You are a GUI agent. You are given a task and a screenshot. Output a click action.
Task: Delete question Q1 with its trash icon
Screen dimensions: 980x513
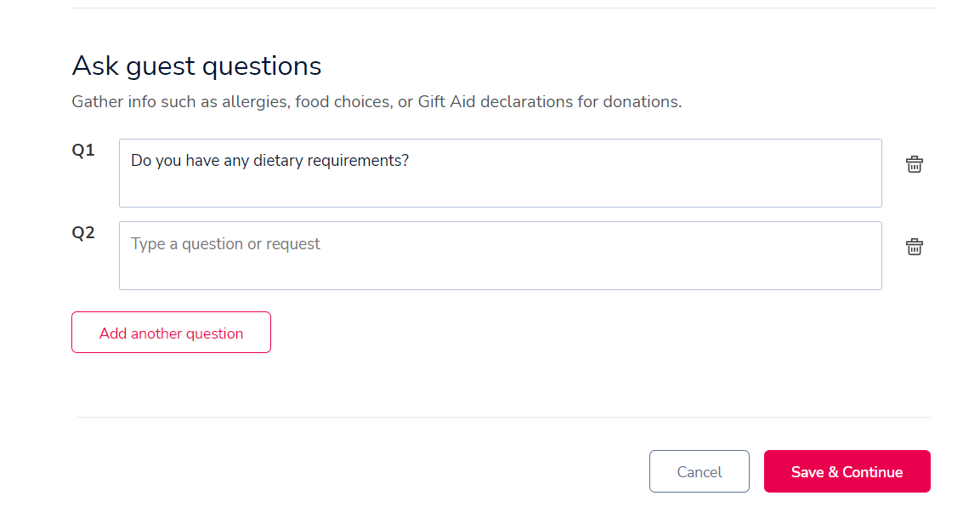(x=914, y=164)
